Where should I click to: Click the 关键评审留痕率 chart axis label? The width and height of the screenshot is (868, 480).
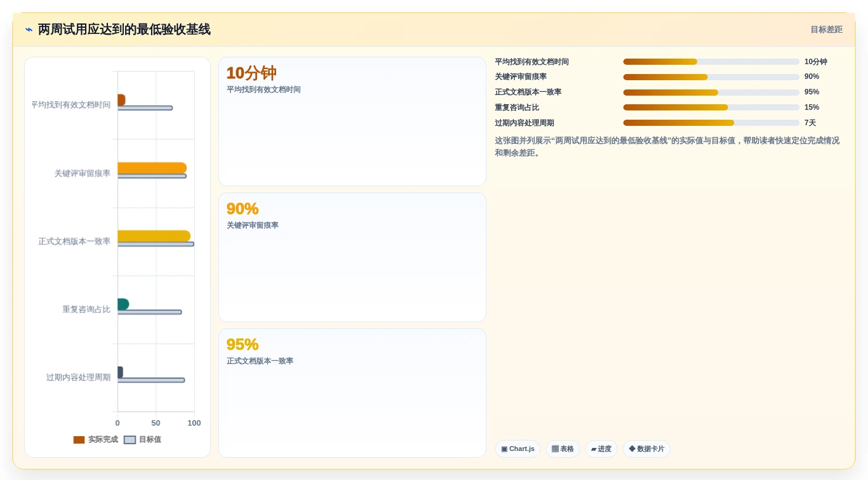[83, 173]
